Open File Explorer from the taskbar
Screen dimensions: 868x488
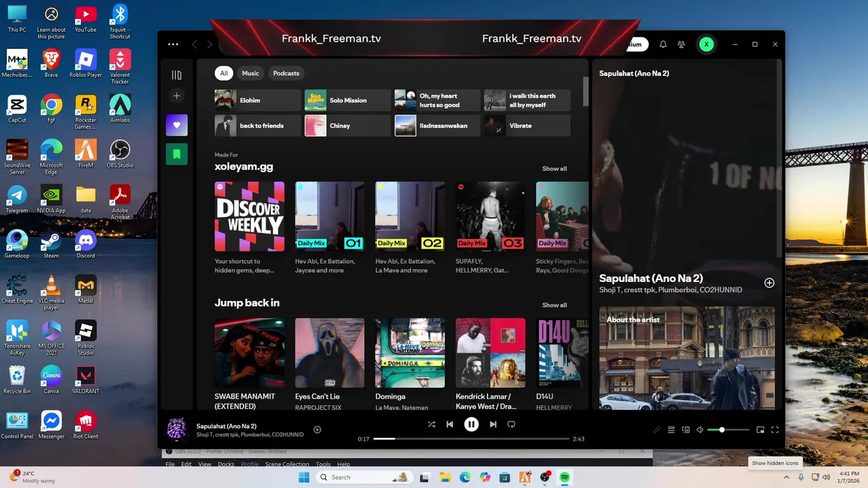[444, 477]
